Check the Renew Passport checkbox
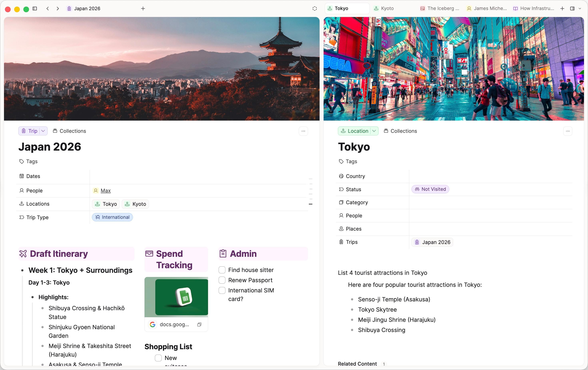 point(222,280)
